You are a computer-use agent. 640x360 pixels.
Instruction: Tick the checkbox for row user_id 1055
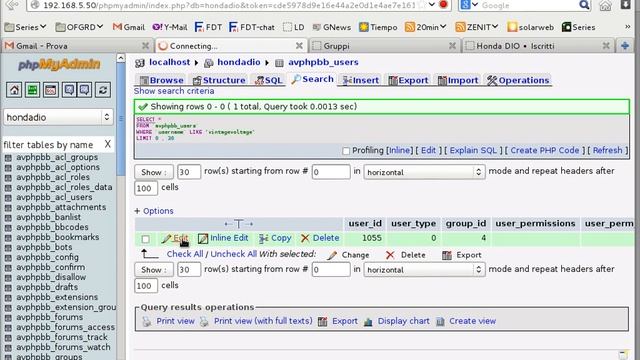145,239
